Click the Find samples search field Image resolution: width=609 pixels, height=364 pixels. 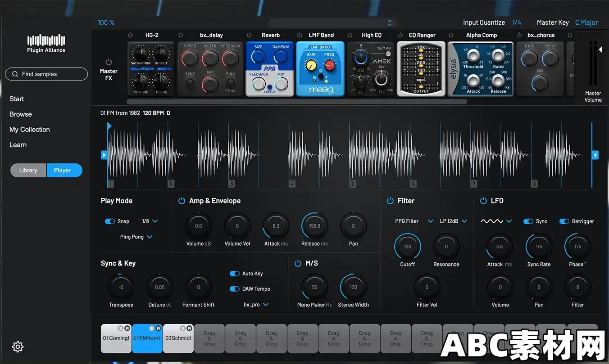click(x=46, y=74)
